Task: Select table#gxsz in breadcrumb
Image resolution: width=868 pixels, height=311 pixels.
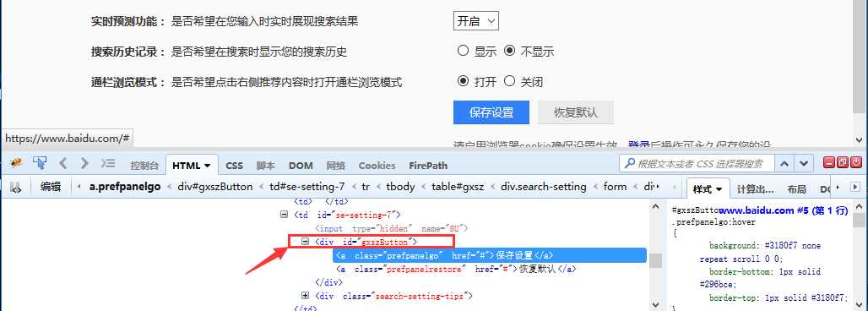Action: [458, 187]
